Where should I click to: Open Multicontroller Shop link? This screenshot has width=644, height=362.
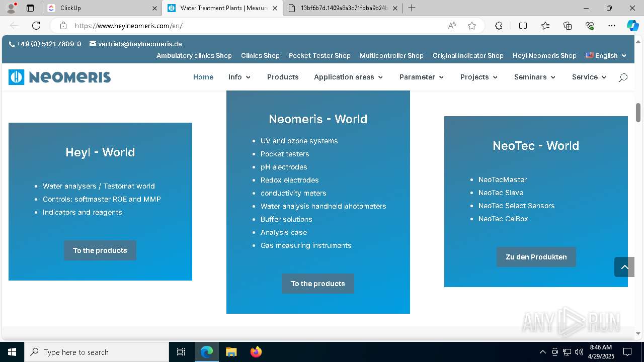391,56
